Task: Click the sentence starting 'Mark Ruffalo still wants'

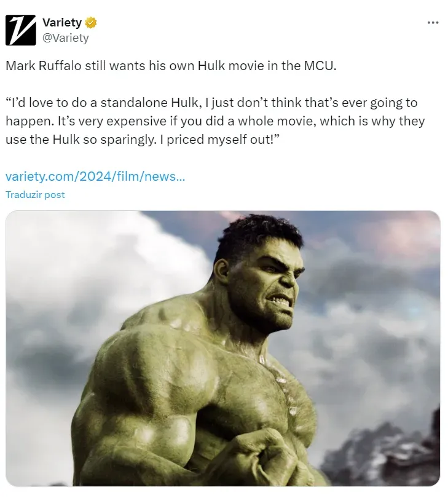Action: point(171,66)
